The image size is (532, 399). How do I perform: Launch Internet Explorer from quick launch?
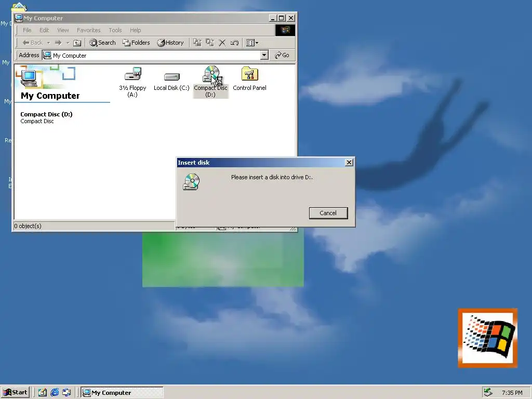click(x=54, y=393)
